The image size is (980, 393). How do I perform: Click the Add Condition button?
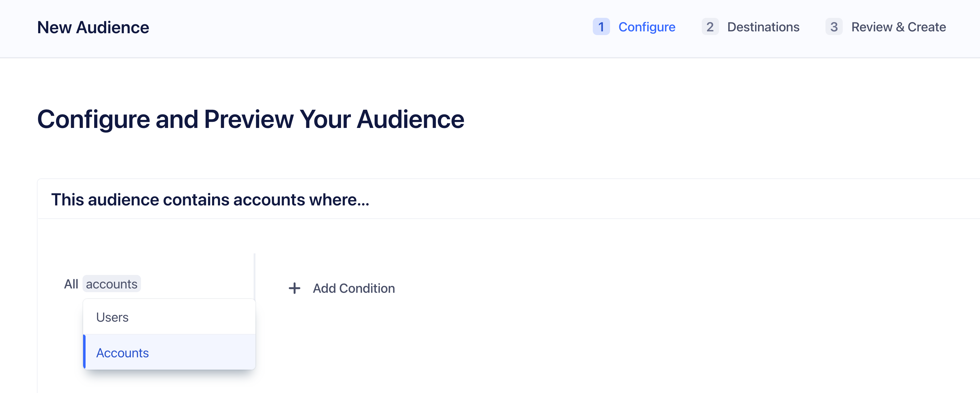342,288
